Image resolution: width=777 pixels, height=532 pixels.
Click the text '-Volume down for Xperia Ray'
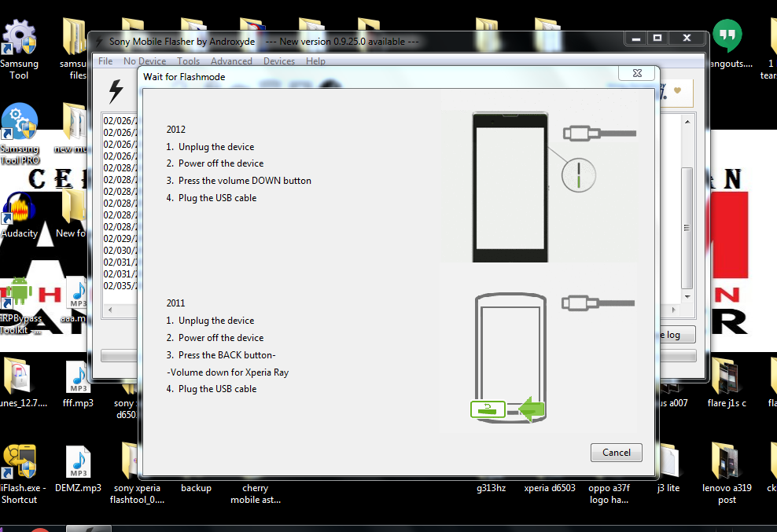point(227,372)
